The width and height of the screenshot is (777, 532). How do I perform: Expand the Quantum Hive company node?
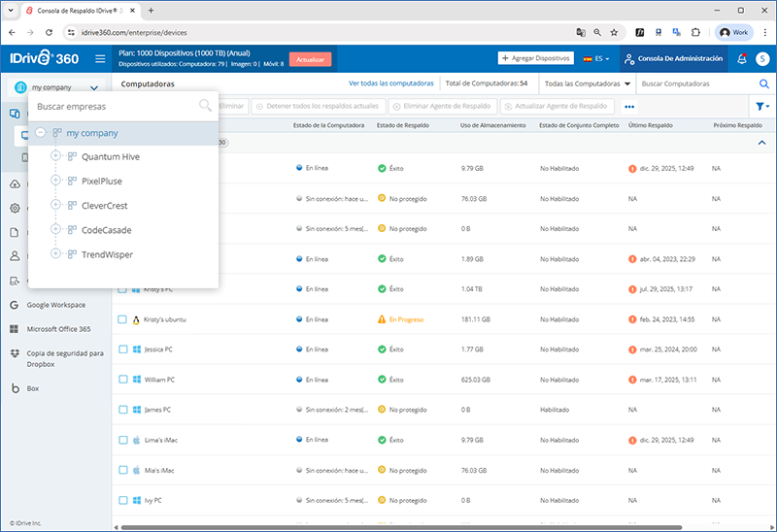[x=56, y=156]
